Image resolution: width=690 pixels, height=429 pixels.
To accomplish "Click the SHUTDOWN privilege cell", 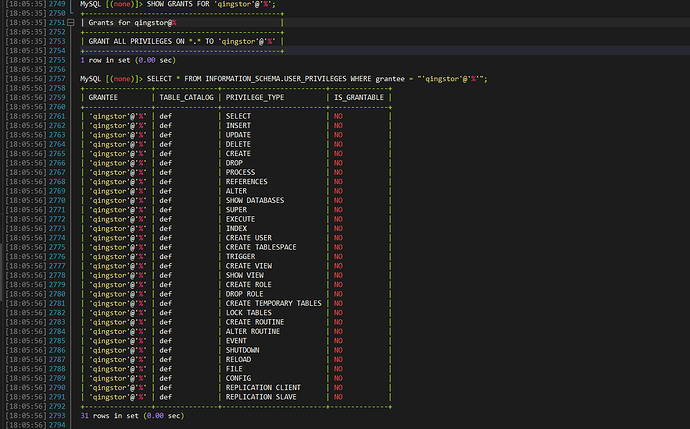I will pyautogui.click(x=243, y=350).
